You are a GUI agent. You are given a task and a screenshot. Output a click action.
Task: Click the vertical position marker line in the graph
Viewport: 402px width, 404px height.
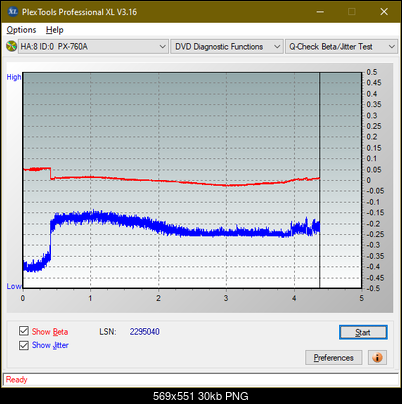pos(320,180)
